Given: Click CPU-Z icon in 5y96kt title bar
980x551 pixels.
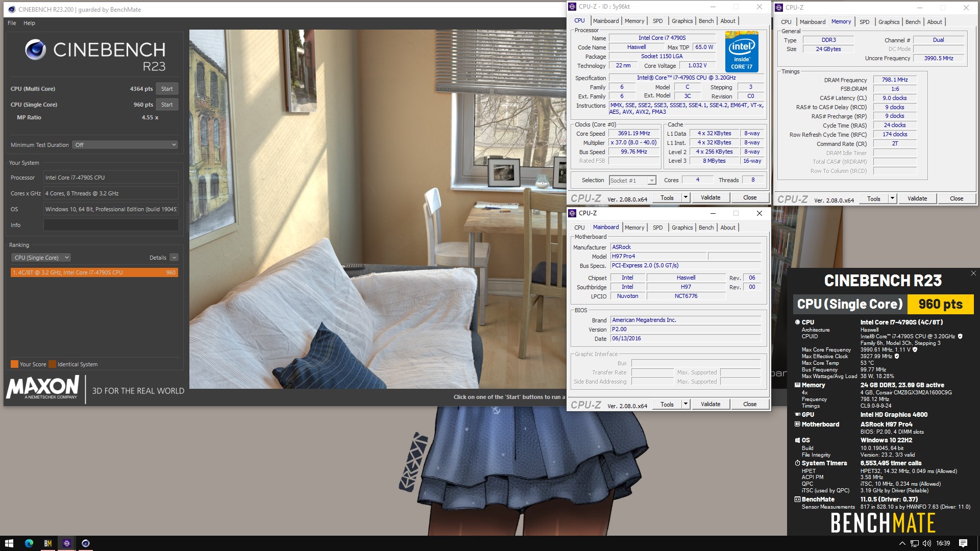Looking at the screenshot, I should pos(572,7).
